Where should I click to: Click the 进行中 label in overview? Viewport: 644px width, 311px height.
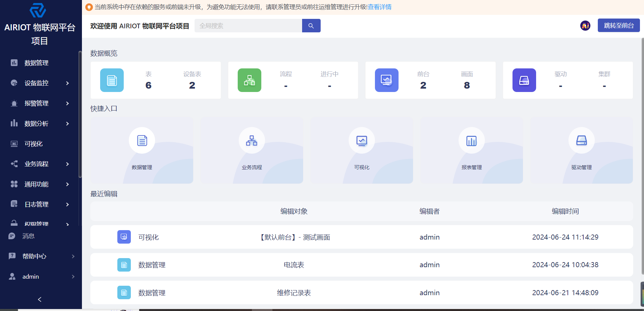[x=329, y=74]
